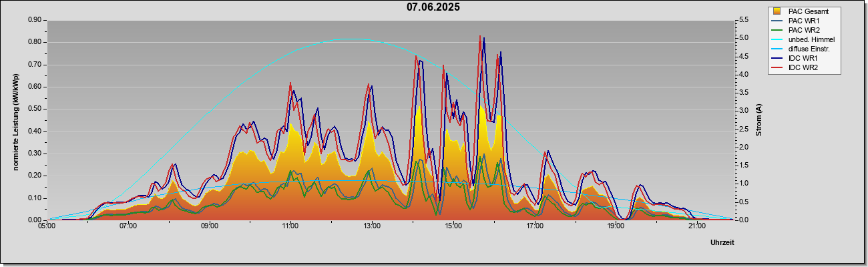Image resolution: width=868 pixels, height=267 pixels.
Task: Click the 0.90 left axis value
Action: tap(35, 20)
